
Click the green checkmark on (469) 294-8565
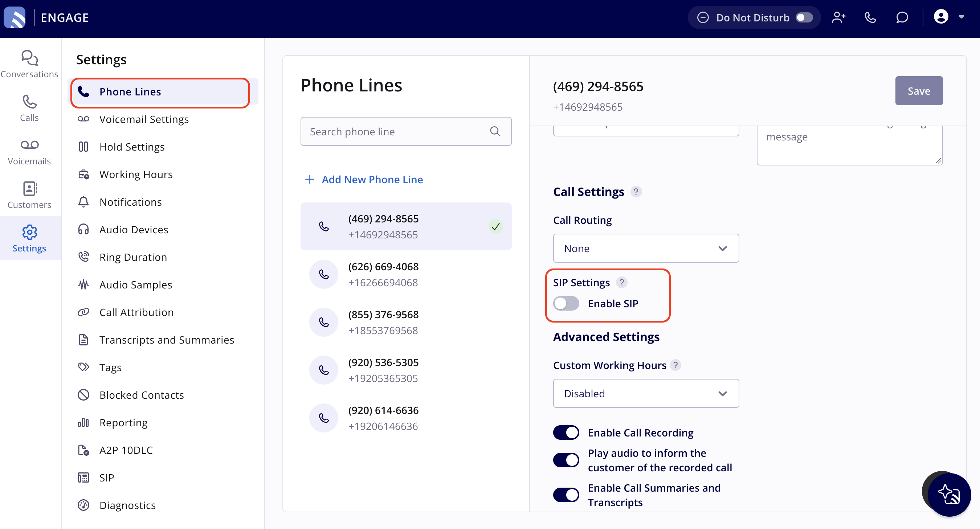coord(495,227)
